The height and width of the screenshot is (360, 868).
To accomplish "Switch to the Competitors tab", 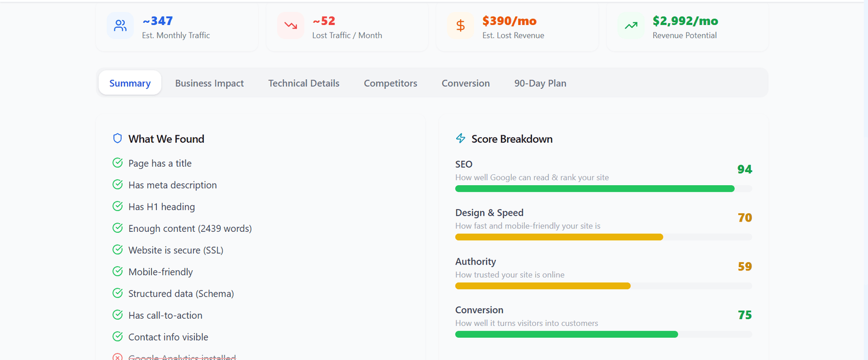I will (x=391, y=83).
